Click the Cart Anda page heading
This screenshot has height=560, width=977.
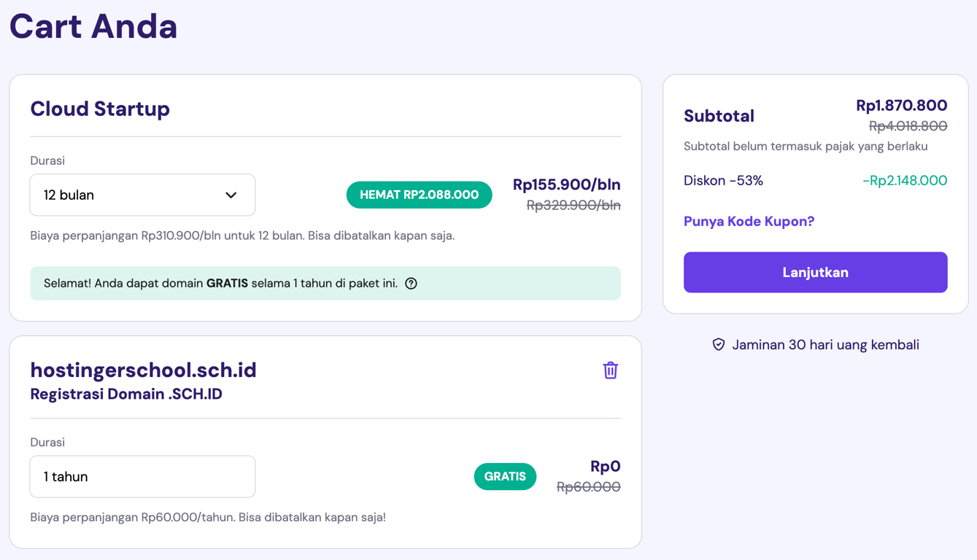click(93, 26)
